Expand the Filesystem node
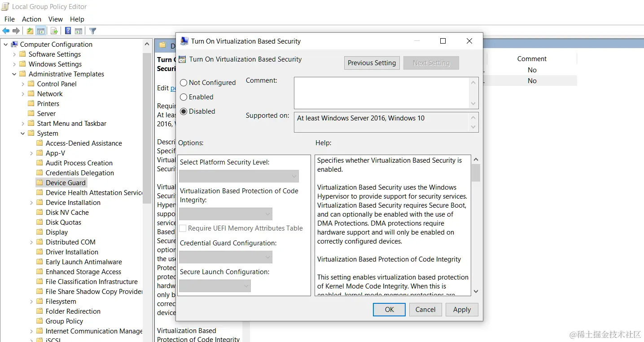 pos(31,302)
